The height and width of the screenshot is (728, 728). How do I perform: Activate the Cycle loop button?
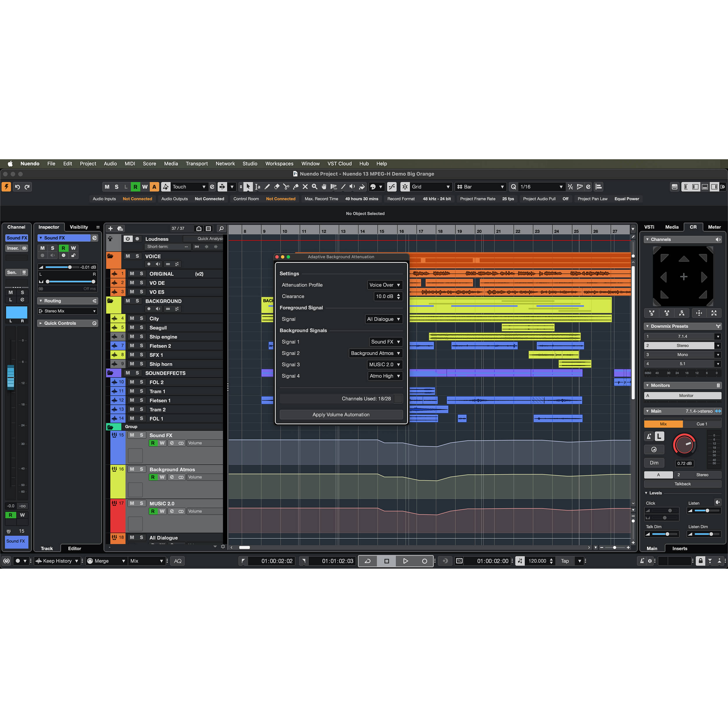coord(368,561)
